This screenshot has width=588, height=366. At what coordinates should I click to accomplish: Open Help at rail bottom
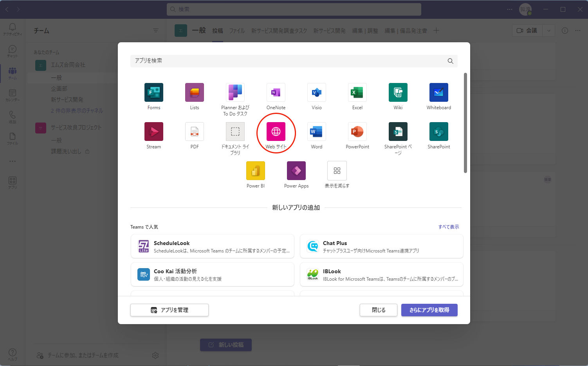click(x=13, y=354)
